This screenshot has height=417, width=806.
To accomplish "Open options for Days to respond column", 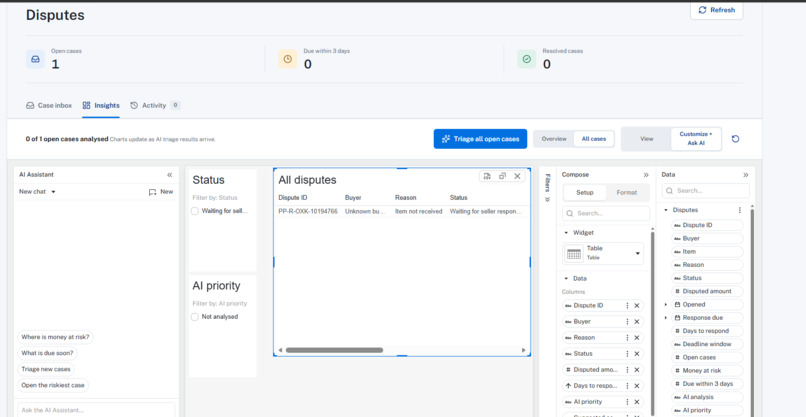I will click(627, 386).
